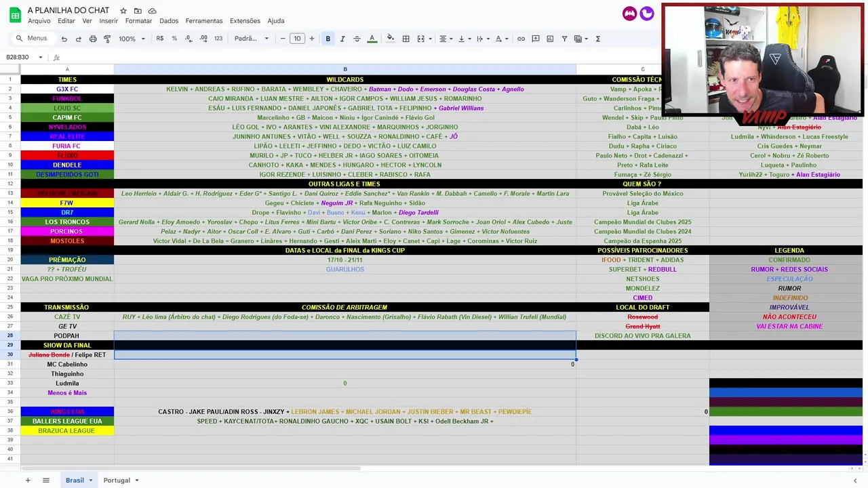
Task: Select the Brasil sheet tab
Action: point(75,481)
